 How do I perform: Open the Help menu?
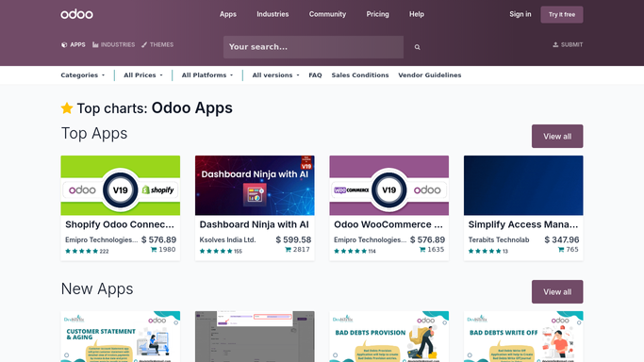[417, 14]
